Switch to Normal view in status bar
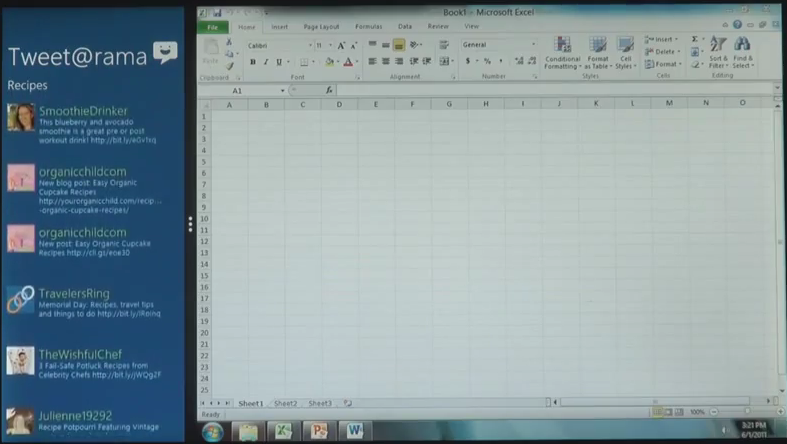Viewport: 787px width, 444px height. point(657,412)
